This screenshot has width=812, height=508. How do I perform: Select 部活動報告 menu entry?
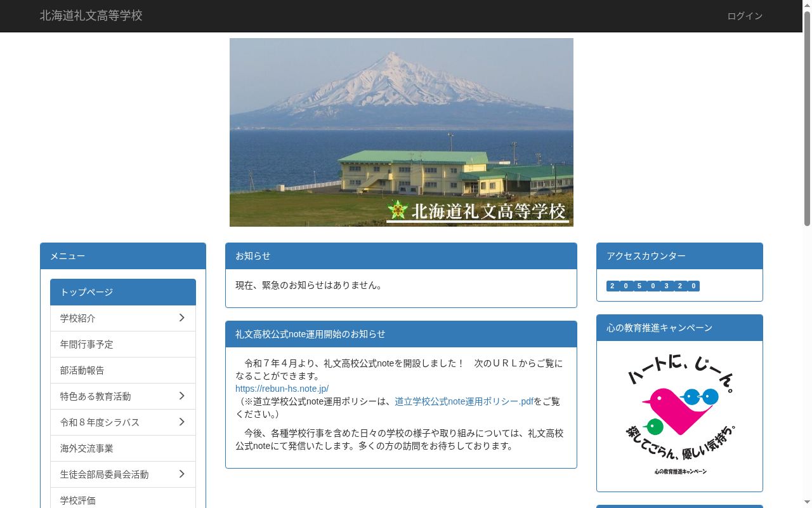tap(123, 370)
